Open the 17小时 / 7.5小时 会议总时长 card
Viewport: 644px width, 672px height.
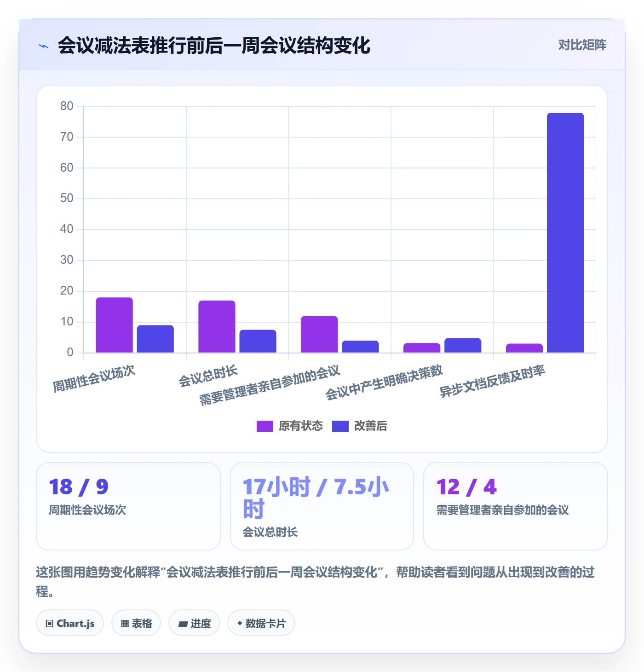point(322,506)
